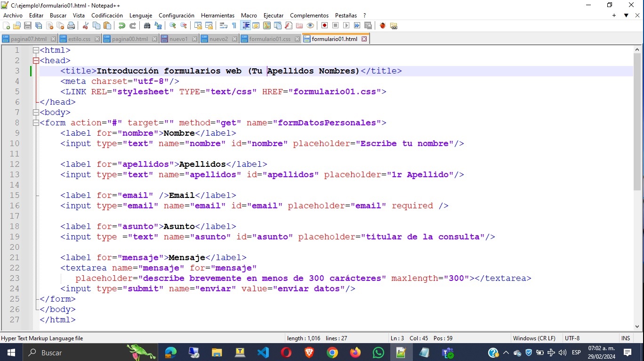This screenshot has width=644, height=361.
Task: Open Visual Studio Code from the taskbar
Action: tap(263, 353)
